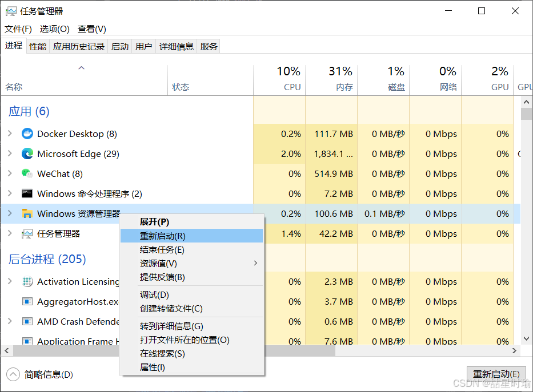Choose 转到详细信息(G) in context menu
The image size is (533, 392).
[x=192, y=326]
